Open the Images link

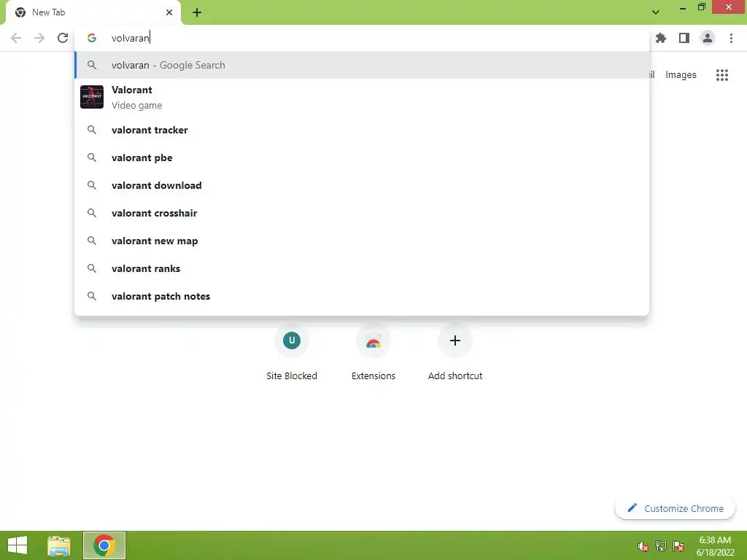(681, 75)
